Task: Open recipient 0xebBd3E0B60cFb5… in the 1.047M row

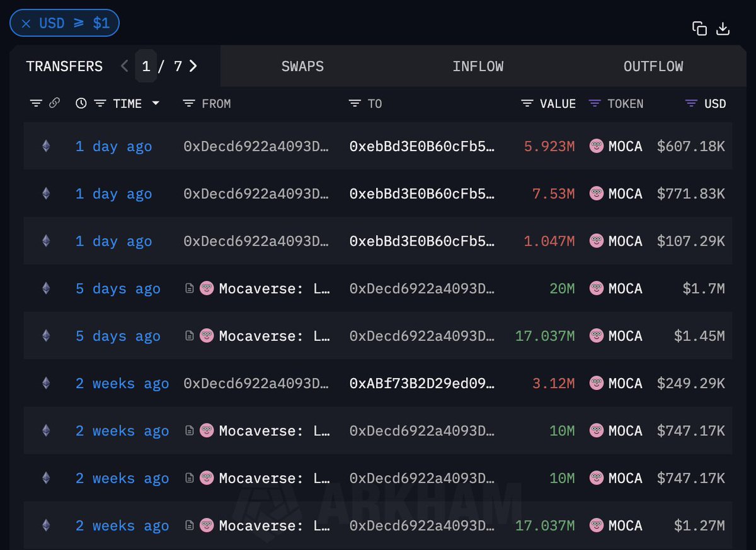Action: click(422, 241)
